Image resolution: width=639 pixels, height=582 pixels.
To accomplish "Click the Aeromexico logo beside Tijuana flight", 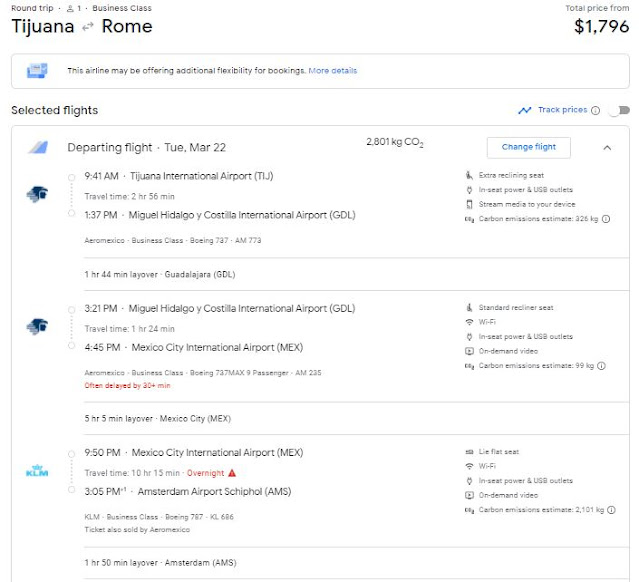I will point(37,194).
